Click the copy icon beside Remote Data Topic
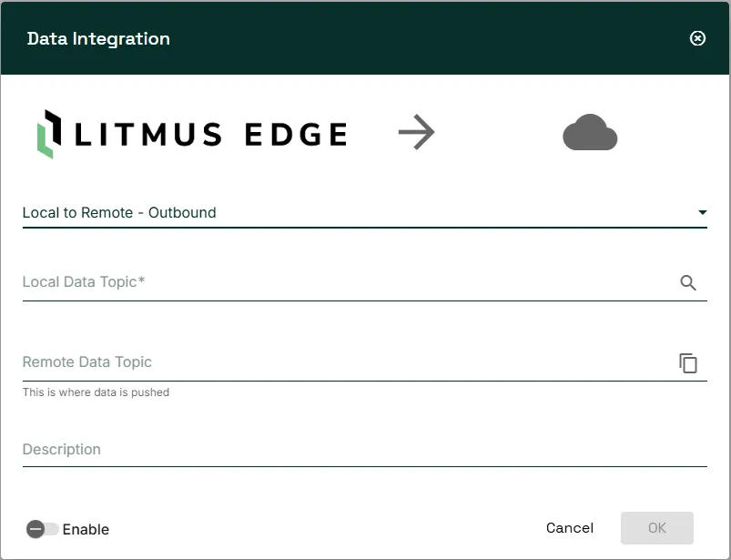 688,363
